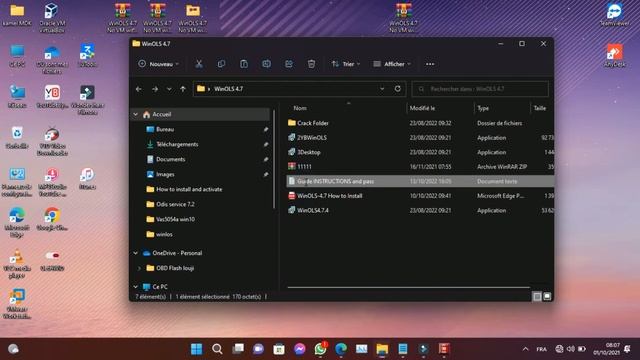Select the 3Desktop application file
Screen dimensions: 640x360
pyautogui.click(x=420, y=152)
